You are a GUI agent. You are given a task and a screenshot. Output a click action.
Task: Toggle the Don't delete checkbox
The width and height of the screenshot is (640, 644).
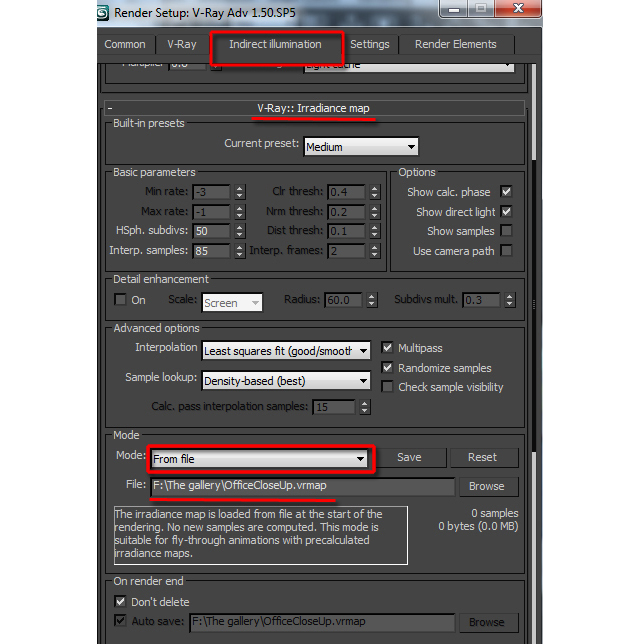120,602
